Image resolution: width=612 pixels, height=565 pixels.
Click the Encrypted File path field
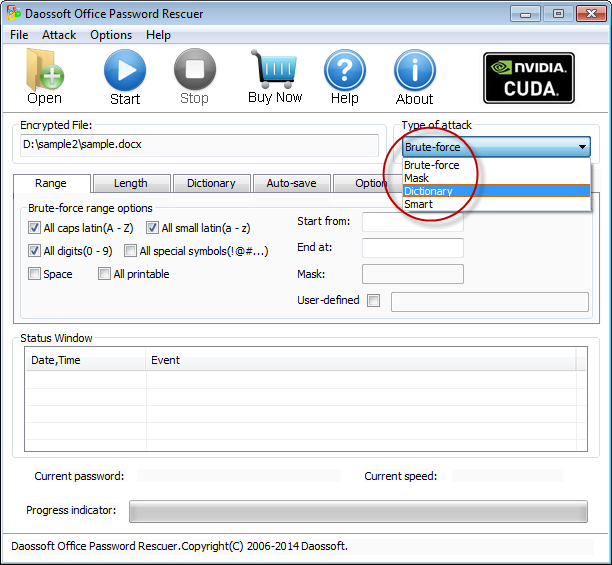pyautogui.click(x=199, y=145)
